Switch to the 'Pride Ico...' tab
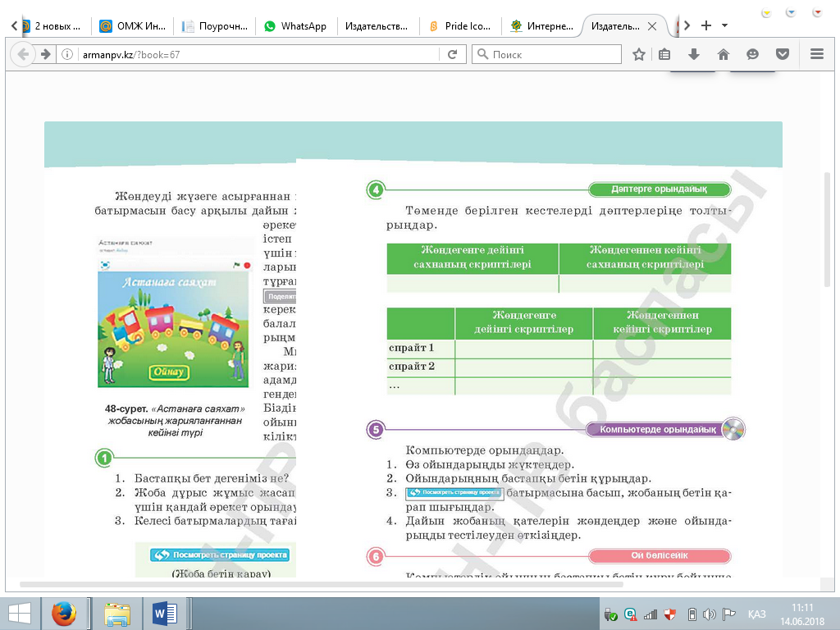840x630 pixels. click(x=459, y=25)
